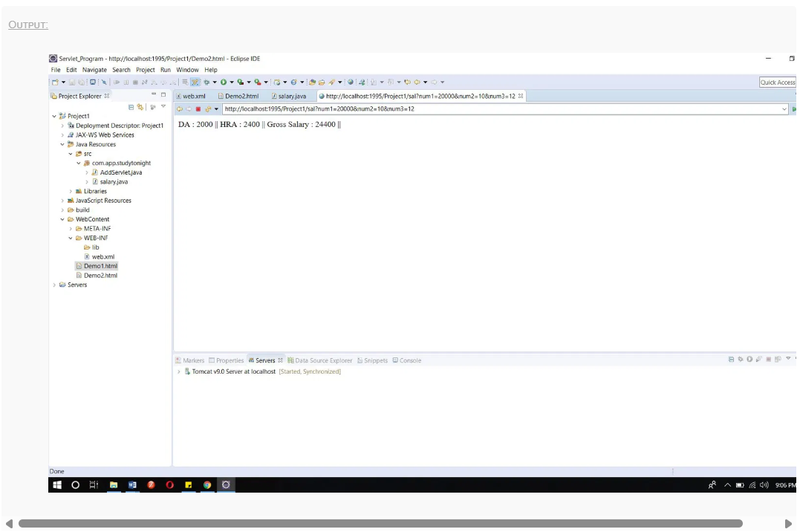Open the Opera browser taskbar icon

point(169,485)
